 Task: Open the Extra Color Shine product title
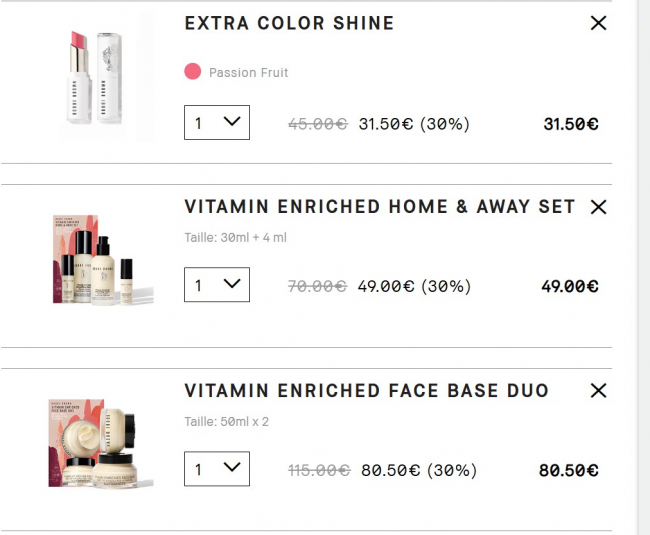289,23
